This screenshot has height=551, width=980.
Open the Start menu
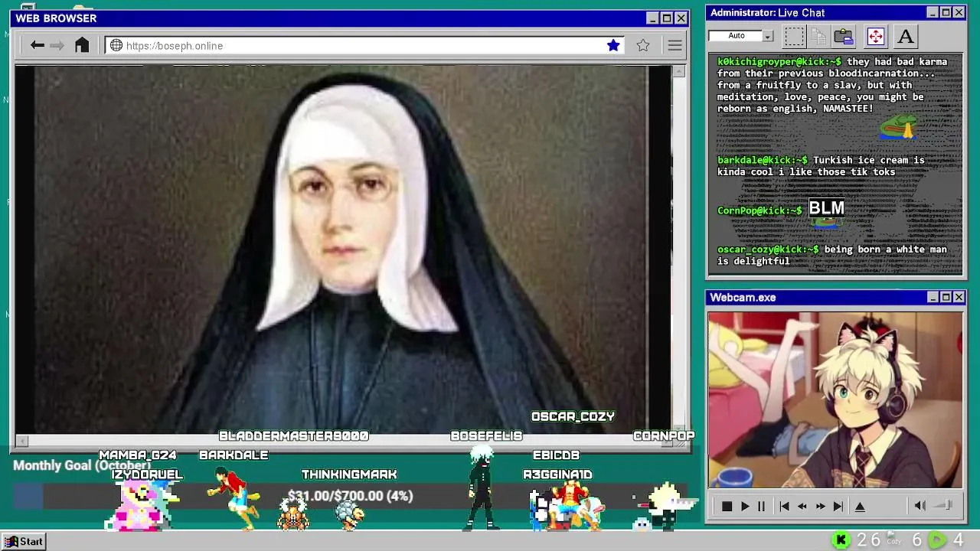[x=23, y=541]
